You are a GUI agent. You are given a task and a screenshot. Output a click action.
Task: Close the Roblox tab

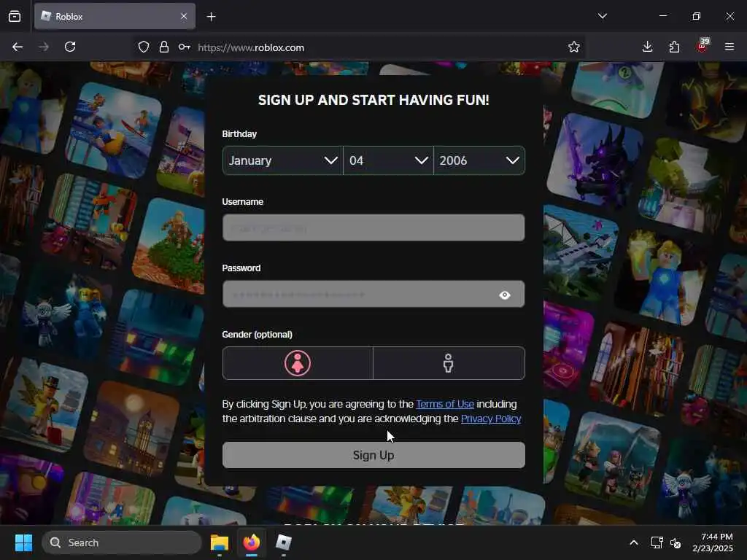tap(184, 16)
